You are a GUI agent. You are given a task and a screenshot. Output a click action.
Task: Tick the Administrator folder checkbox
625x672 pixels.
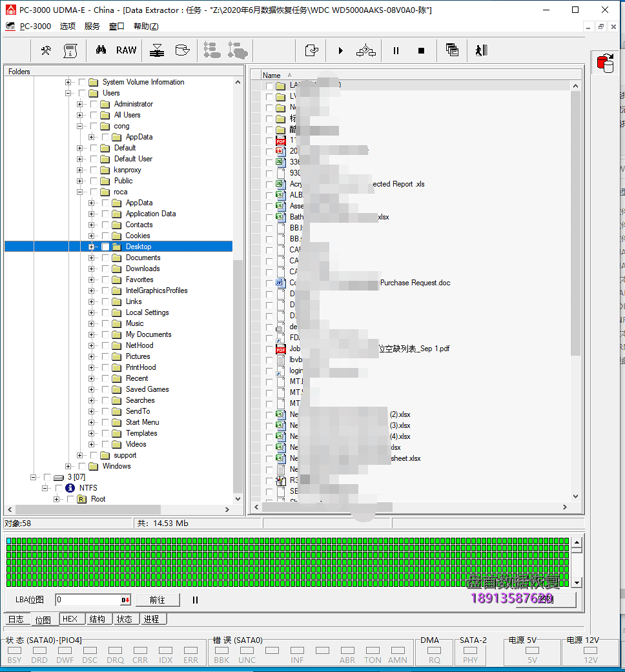94,104
